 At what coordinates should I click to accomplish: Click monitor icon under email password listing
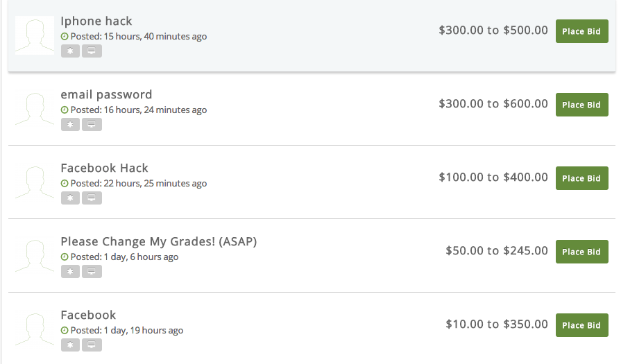[x=92, y=124]
